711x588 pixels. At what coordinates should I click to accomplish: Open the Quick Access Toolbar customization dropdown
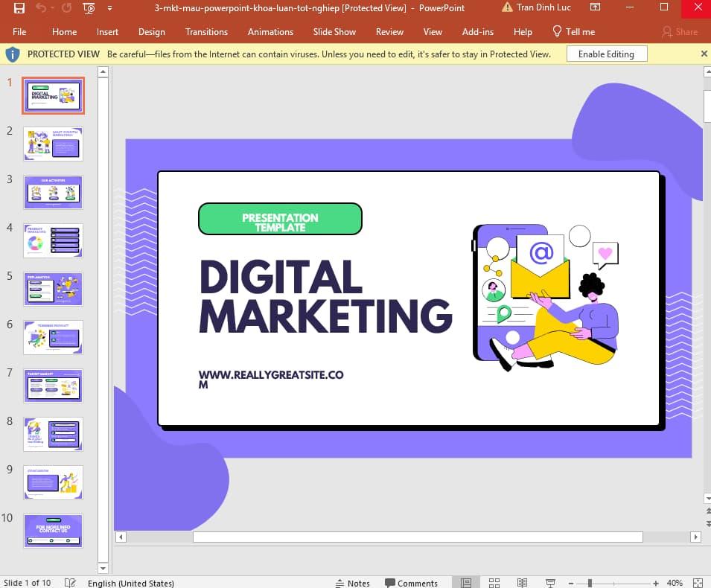110,9
